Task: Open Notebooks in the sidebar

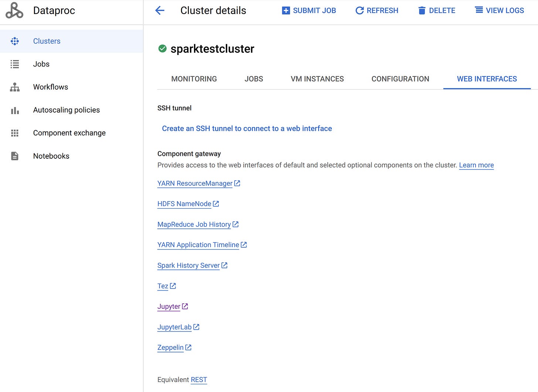Action: coord(72,156)
